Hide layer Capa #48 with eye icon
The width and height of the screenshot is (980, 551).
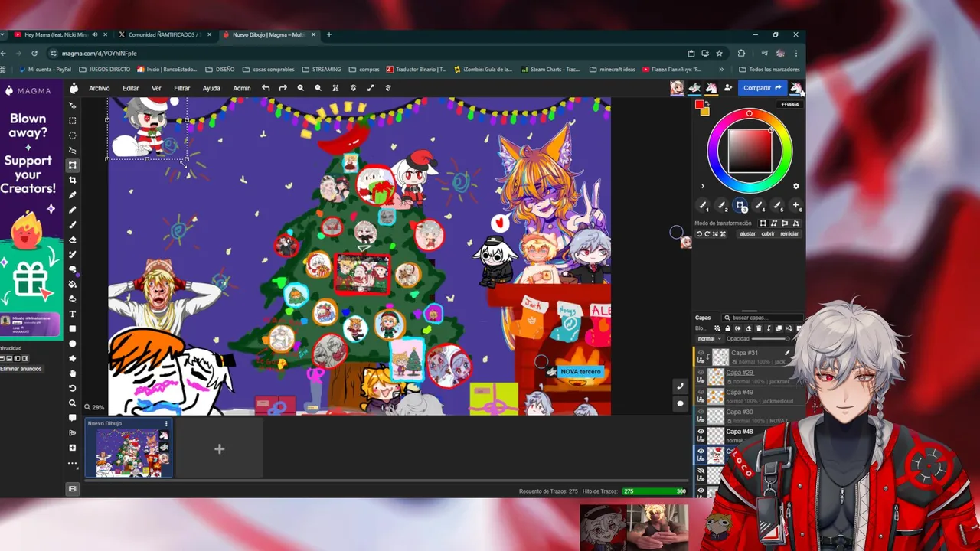701,432
